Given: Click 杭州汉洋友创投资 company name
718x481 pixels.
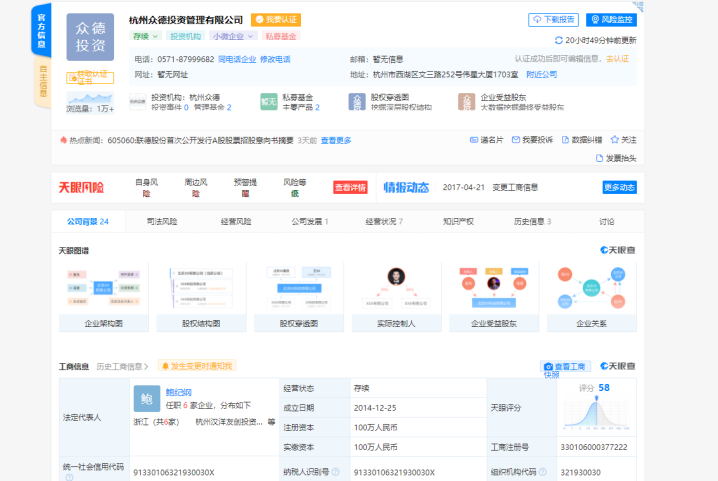Looking at the screenshot, I should [229, 422].
